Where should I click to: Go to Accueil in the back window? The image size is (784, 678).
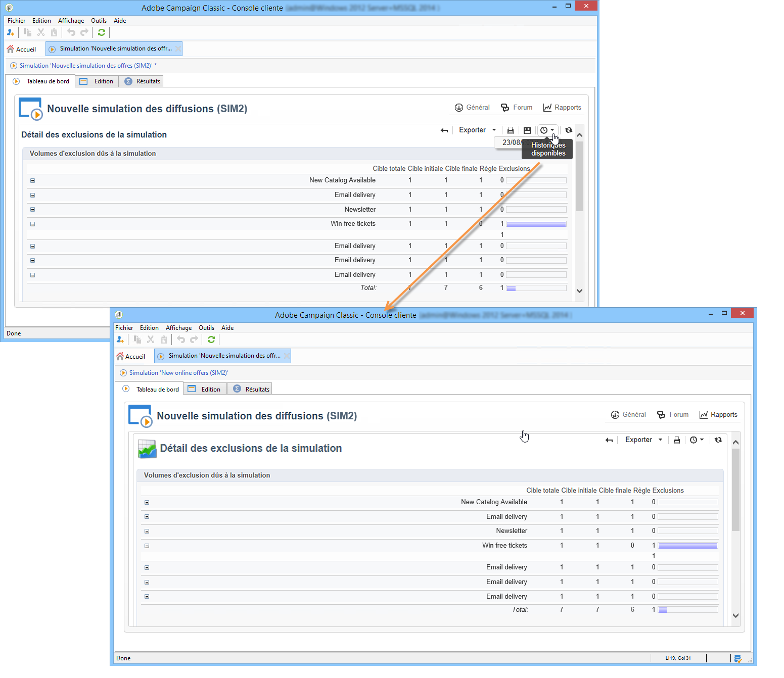tap(22, 50)
